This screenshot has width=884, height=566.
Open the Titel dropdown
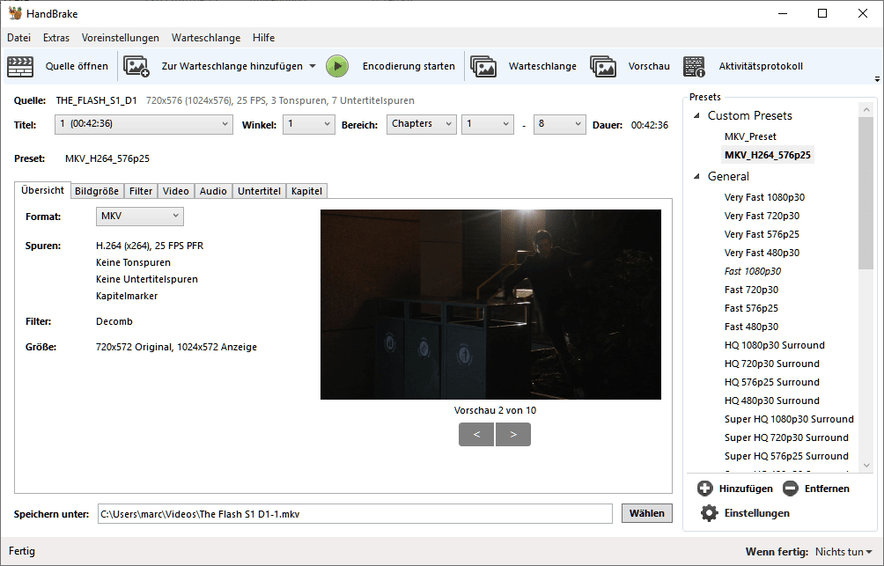coord(144,124)
